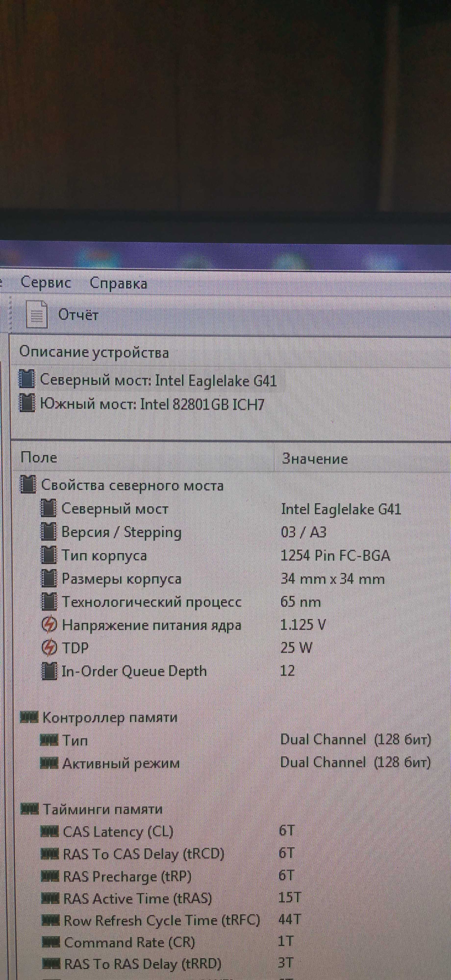Click power icon next to Напряжение питания ядра
451x980 pixels.
pos(49,625)
